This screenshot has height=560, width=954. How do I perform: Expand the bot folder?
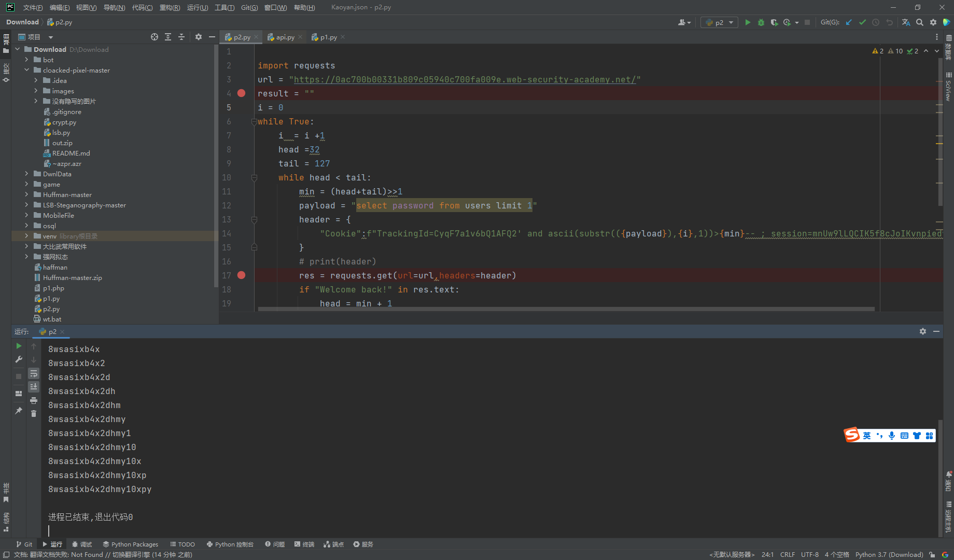point(26,60)
